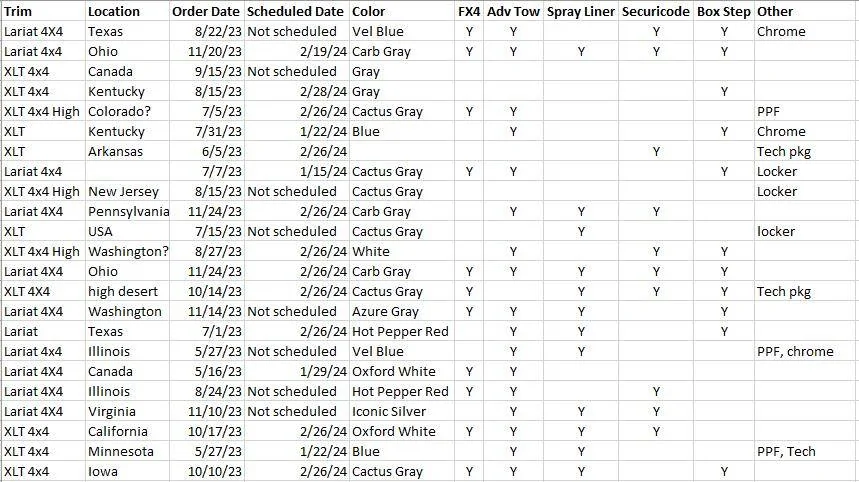Select the order date 6/5/23 cell

(x=207, y=152)
